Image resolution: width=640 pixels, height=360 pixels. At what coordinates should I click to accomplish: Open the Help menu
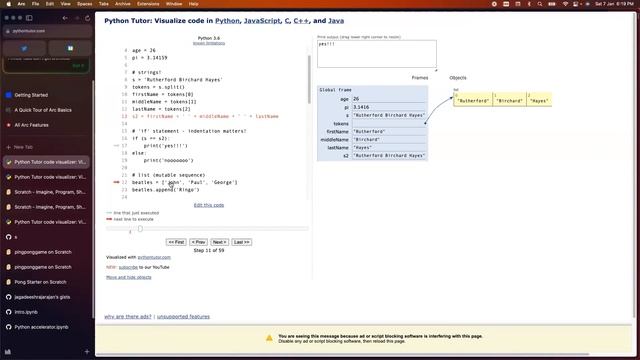pos(193,4)
